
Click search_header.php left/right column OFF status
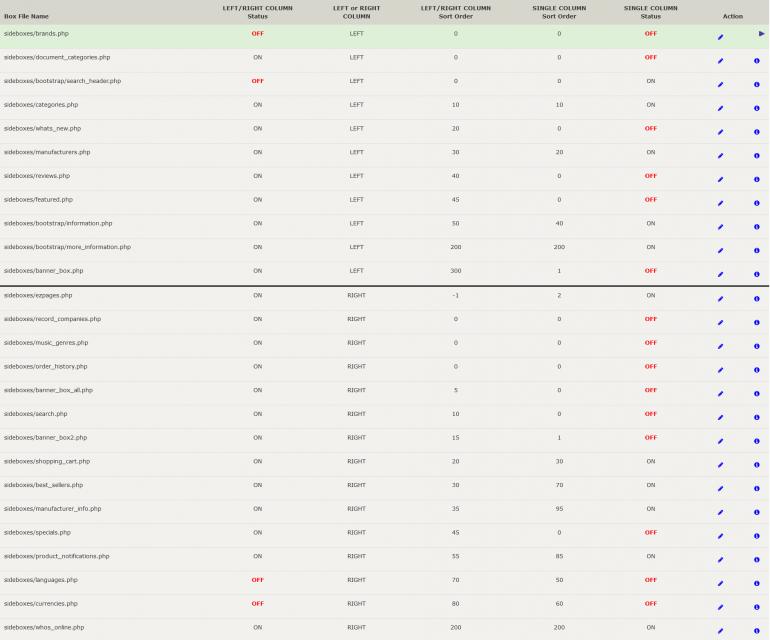(257, 81)
